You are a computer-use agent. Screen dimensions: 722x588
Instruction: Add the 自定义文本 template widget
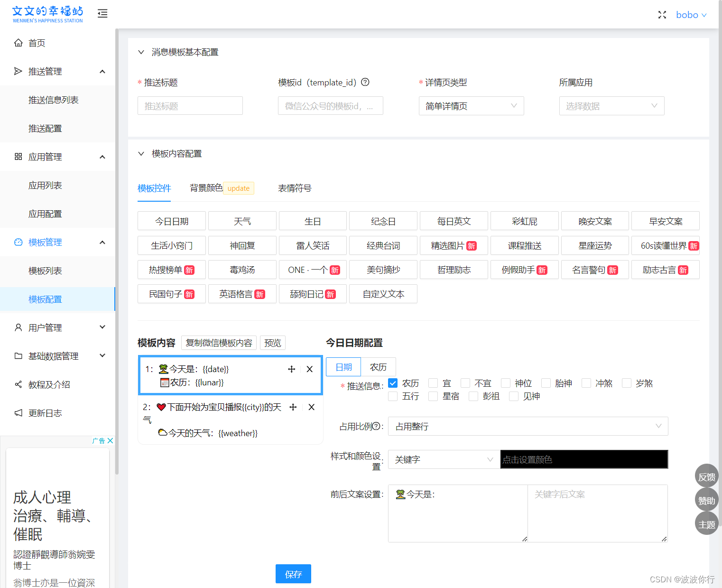(x=383, y=294)
